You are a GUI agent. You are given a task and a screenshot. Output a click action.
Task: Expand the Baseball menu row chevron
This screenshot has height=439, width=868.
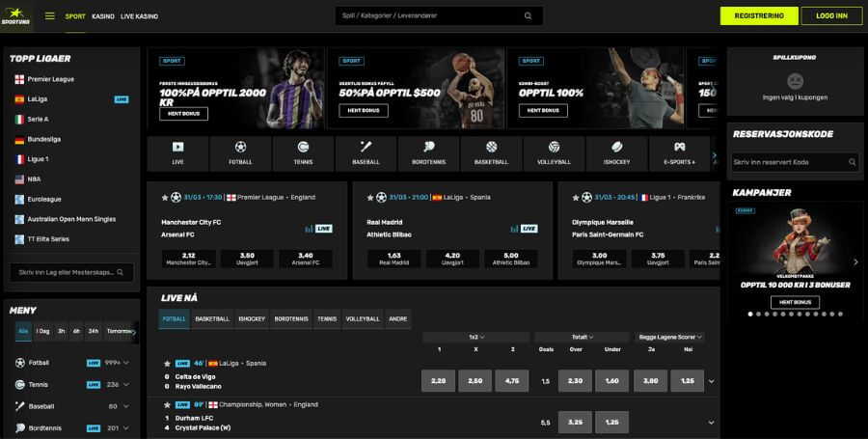[x=126, y=406]
